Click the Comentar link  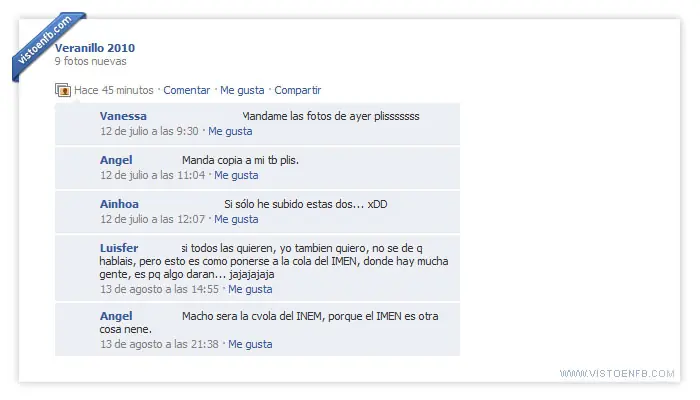(x=187, y=90)
